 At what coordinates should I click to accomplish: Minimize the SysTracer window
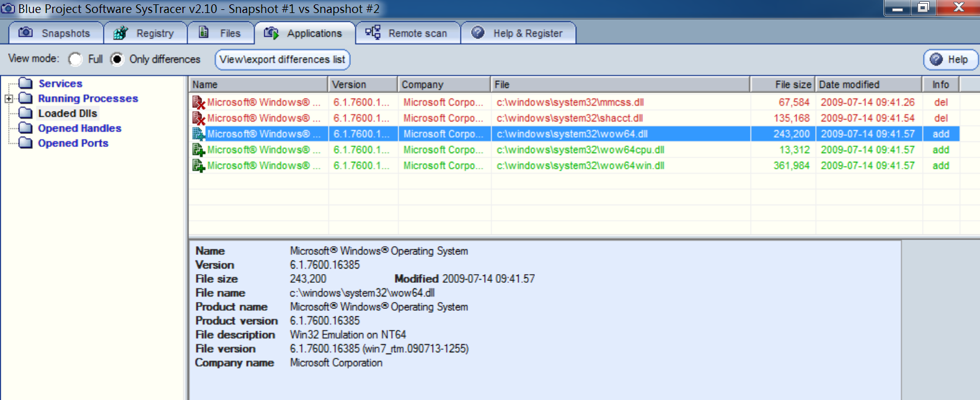click(x=897, y=7)
